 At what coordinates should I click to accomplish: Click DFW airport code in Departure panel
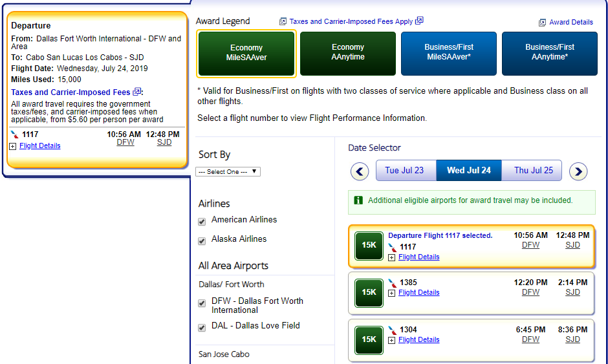pyautogui.click(x=125, y=143)
